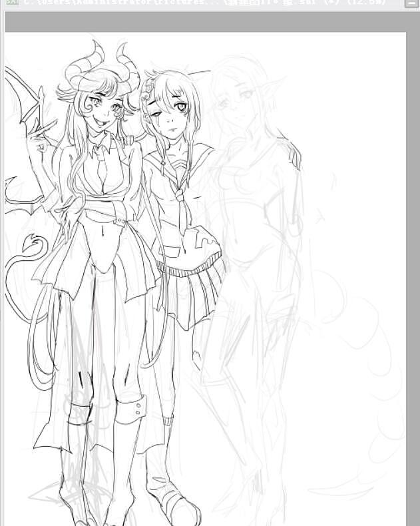Click the file path title bar text
Image resolution: width=420 pixels, height=526 pixels.
pyautogui.click(x=204, y=3)
